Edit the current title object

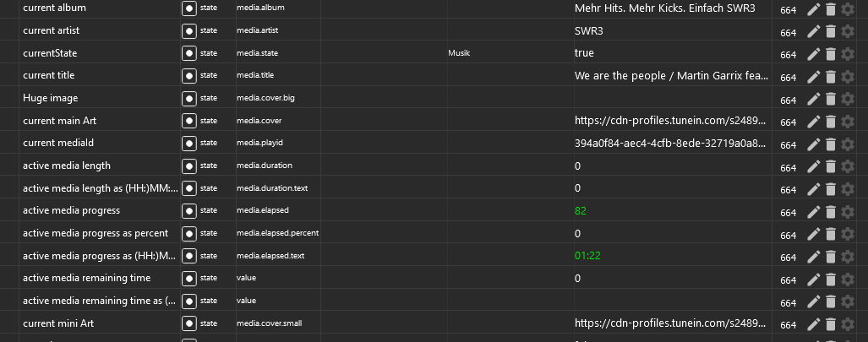(x=813, y=76)
